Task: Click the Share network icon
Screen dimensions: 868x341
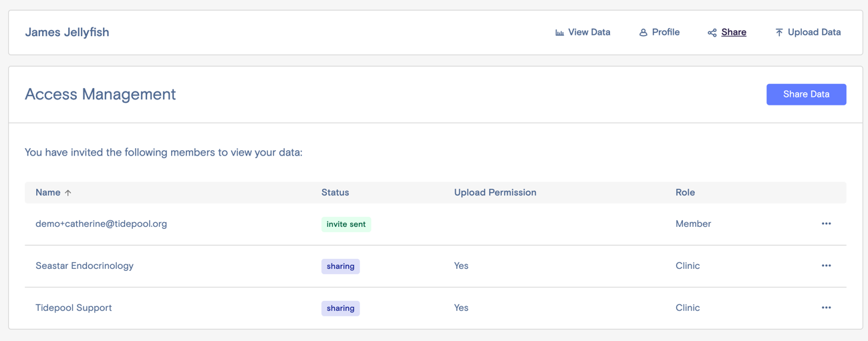Action: [x=712, y=32]
